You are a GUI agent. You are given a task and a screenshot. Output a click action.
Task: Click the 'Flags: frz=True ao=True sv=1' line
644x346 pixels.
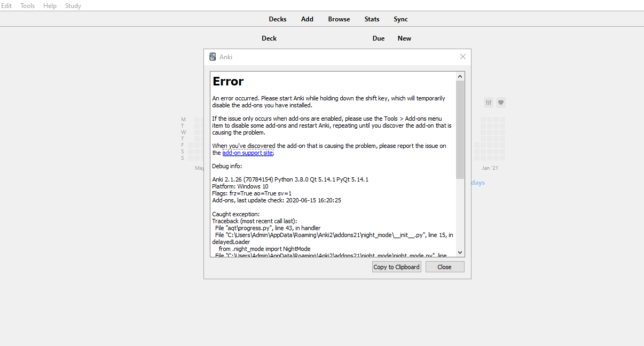pyautogui.click(x=252, y=193)
